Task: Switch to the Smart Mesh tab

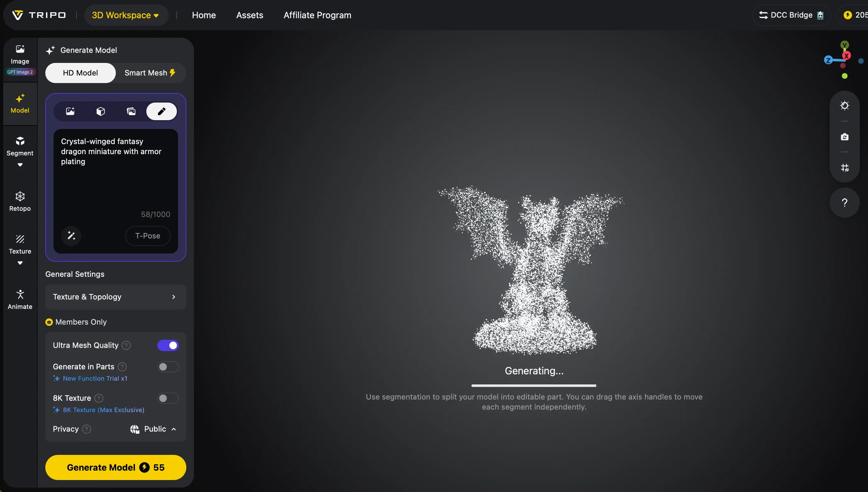Action: 150,73
